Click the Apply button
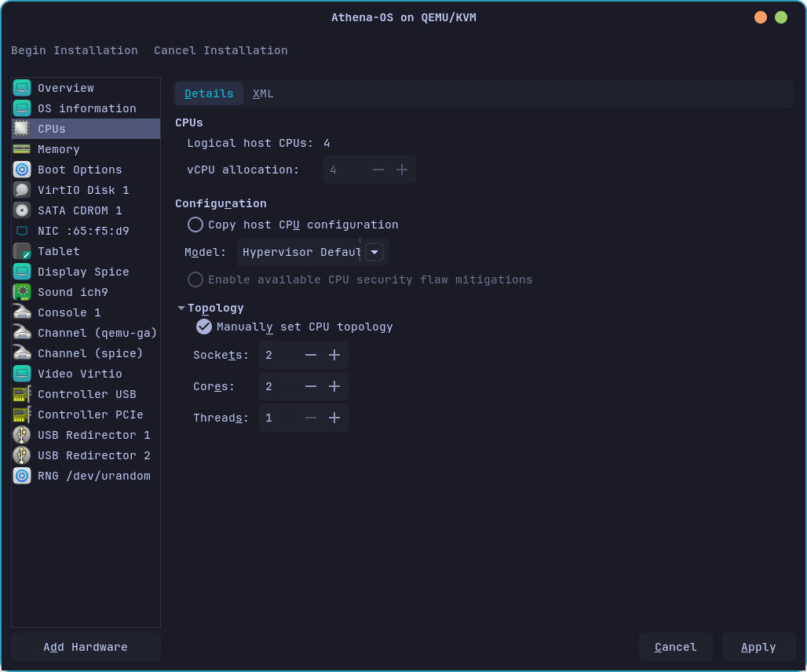The image size is (807, 672). (758, 647)
